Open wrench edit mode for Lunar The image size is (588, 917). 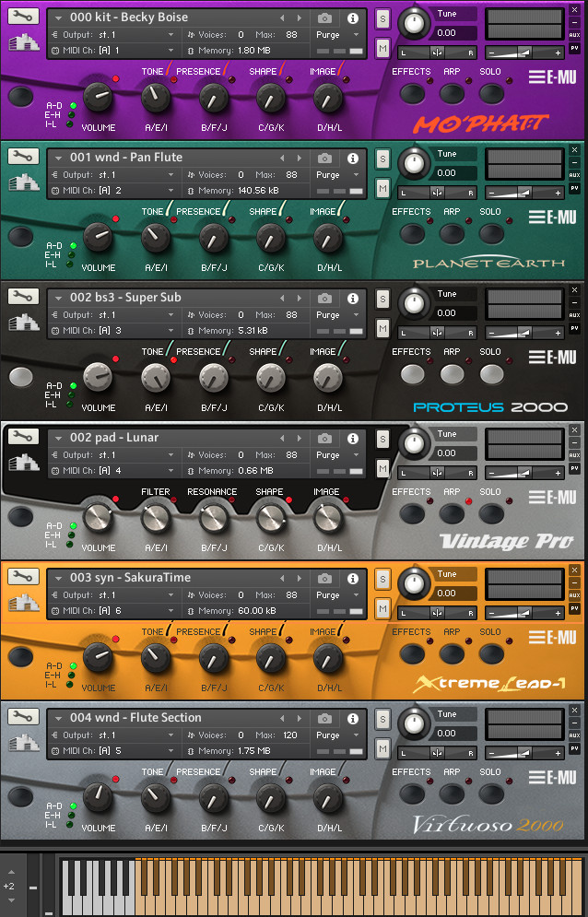point(23,436)
